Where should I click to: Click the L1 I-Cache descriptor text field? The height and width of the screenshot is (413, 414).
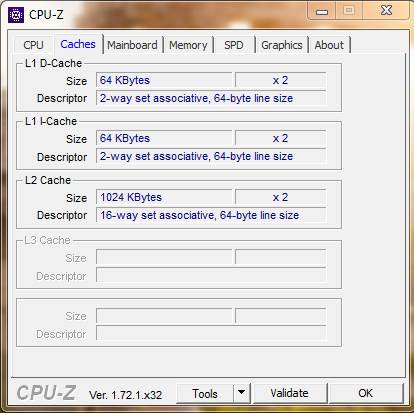pyautogui.click(x=211, y=156)
